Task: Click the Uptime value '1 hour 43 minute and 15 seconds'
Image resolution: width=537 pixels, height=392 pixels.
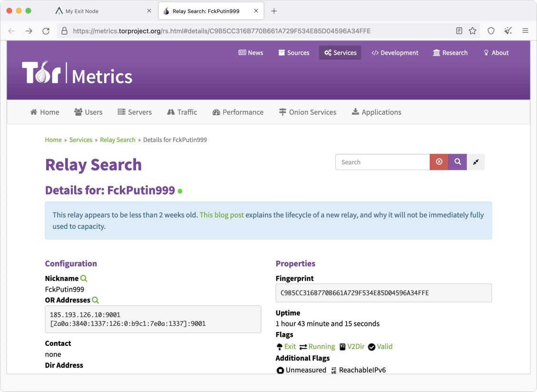Action: 327,323
